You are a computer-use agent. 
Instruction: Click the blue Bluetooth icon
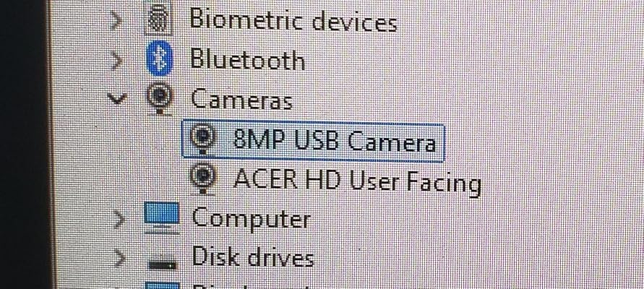click(160, 59)
